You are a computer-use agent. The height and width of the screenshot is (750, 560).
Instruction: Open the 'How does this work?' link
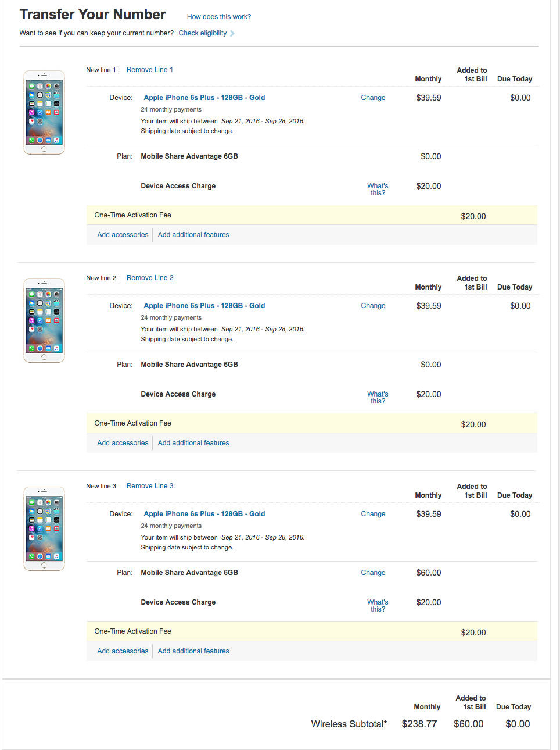point(219,17)
